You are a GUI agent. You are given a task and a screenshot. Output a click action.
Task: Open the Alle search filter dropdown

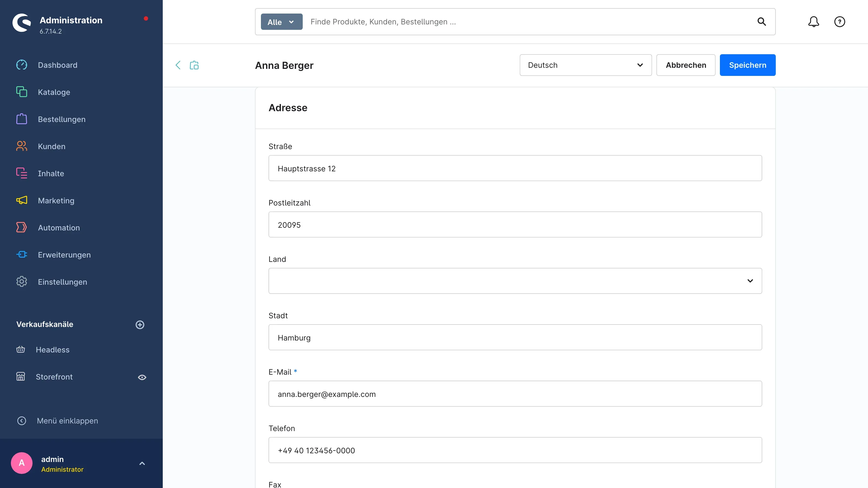point(281,22)
